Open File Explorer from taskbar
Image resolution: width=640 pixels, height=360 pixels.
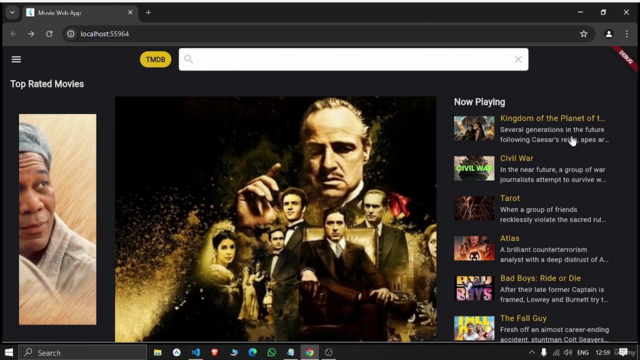pyautogui.click(x=158, y=352)
